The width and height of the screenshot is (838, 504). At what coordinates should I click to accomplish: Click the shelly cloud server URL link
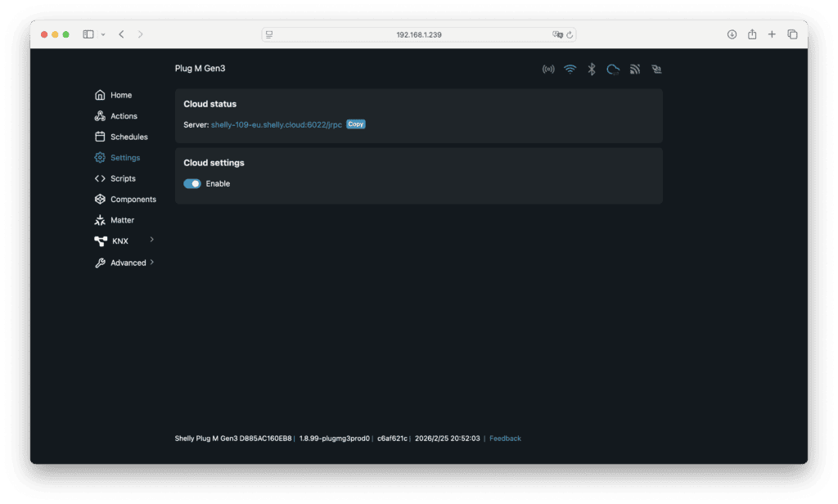(276, 124)
